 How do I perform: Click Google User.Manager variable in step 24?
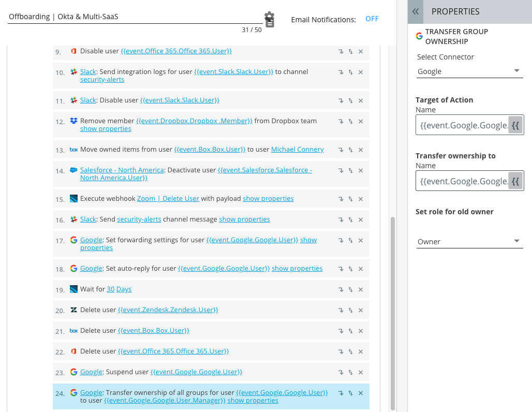pyautogui.click(x=165, y=401)
